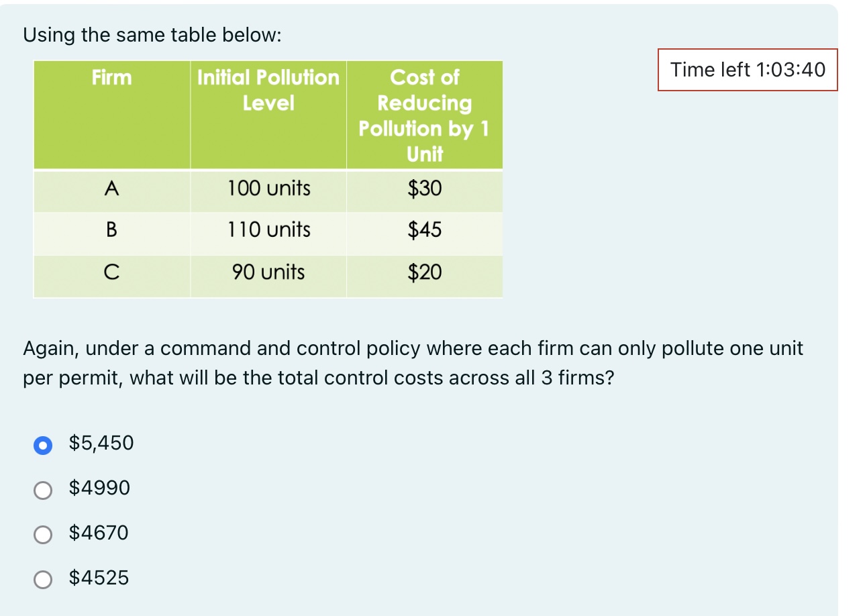This screenshot has height=616, width=865.
Task: Click the Initial Pollution Level header
Action: tap(268, 89)
